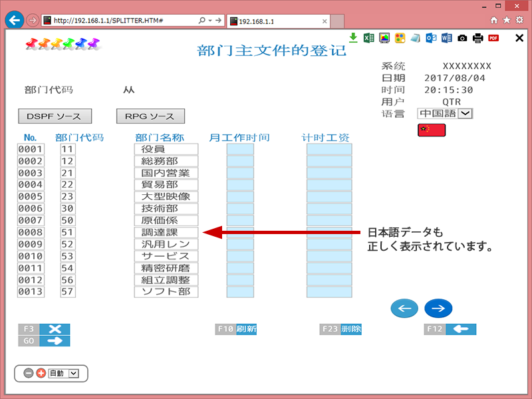This screenshot has width=532, height=399.
Task: Print the screen with the printer icon
Action: [x=477, y=38]
